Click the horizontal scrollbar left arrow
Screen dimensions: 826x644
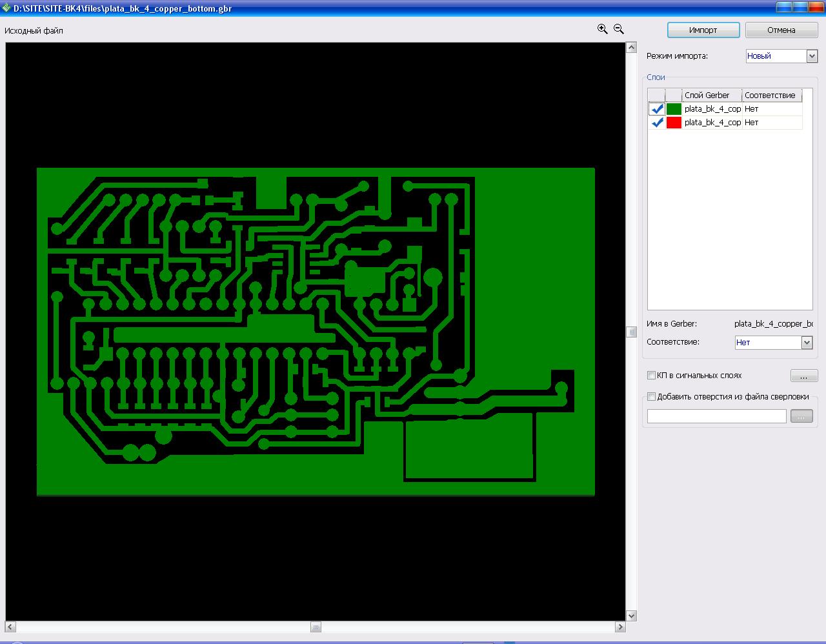(x=11, y=627)
